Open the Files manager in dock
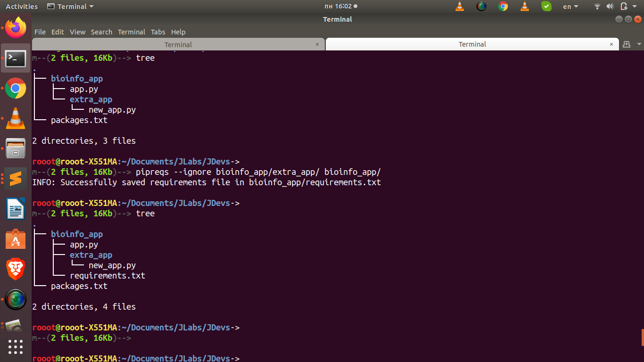Image resolution: width=644 pixels, height=362 pixels. coord(16,148)
